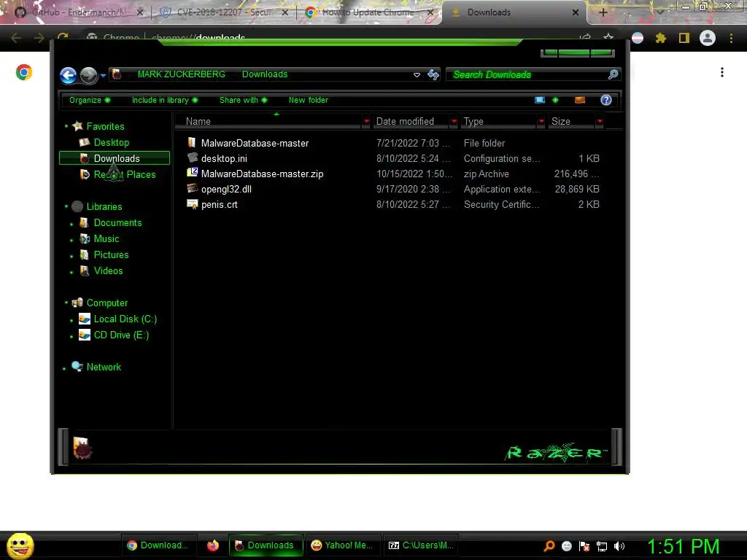Open the Chrome profile avatar icon
The height and width of the screenshot is (560, 747).
pos(708,38)
